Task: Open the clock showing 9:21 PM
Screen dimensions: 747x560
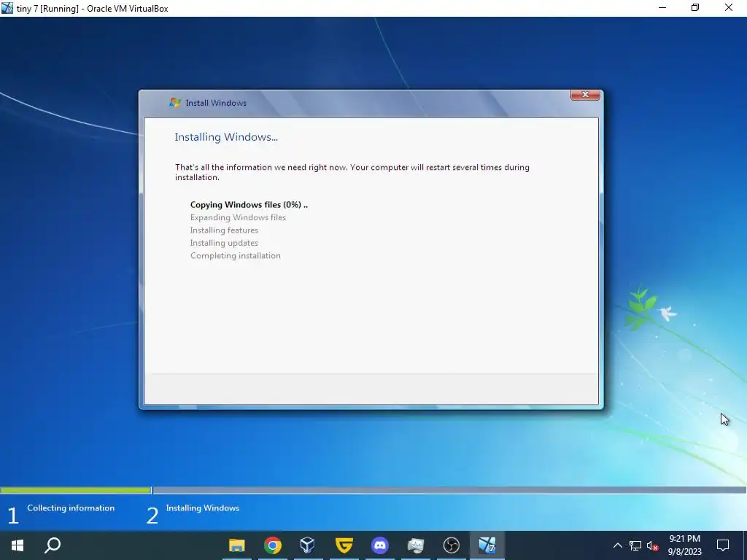Action: pyautogui.click(x=684, y=545)
